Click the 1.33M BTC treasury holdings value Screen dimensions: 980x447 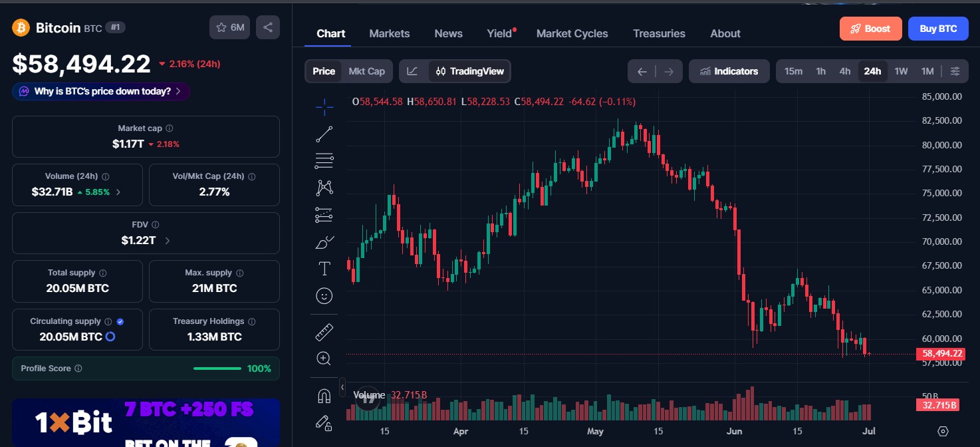[x=214, y=337]
